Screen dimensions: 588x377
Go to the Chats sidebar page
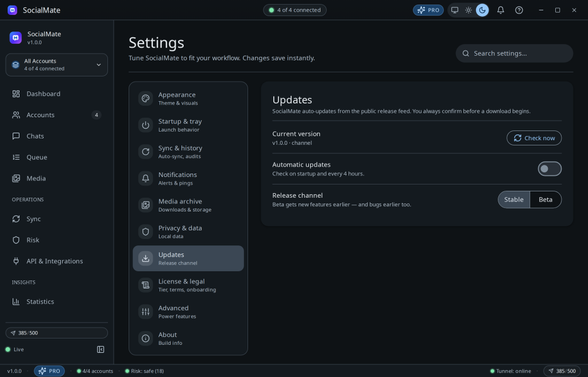click(57, 136)
